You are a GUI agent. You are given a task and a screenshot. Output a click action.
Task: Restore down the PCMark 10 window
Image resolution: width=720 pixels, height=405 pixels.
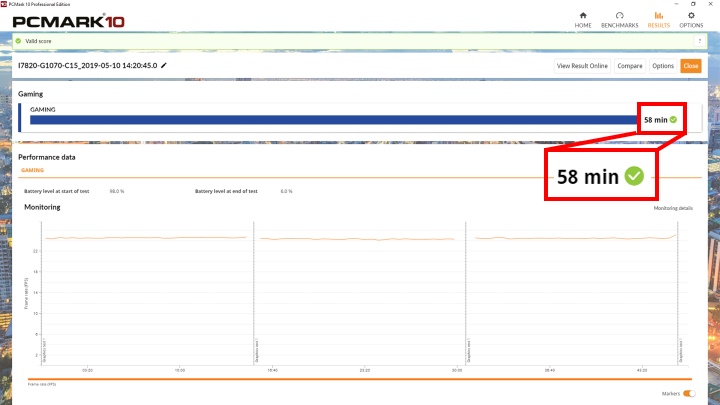tap(693, 4)
